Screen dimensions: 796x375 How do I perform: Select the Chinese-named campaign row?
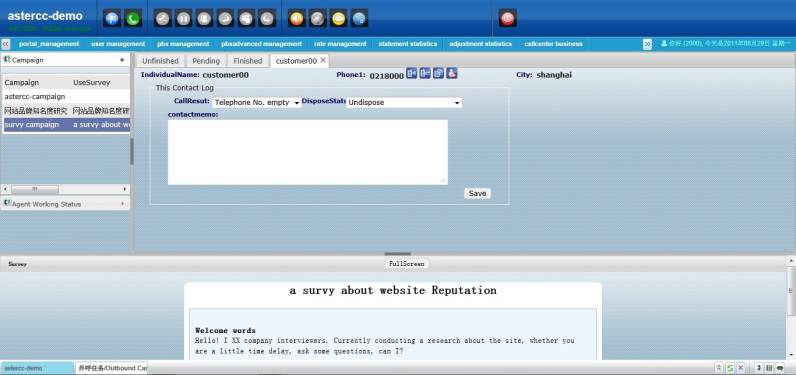[x=67, y=111]
